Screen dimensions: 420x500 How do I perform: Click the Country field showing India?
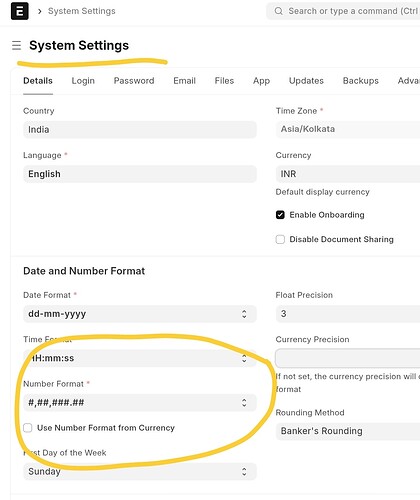point(140,129)
